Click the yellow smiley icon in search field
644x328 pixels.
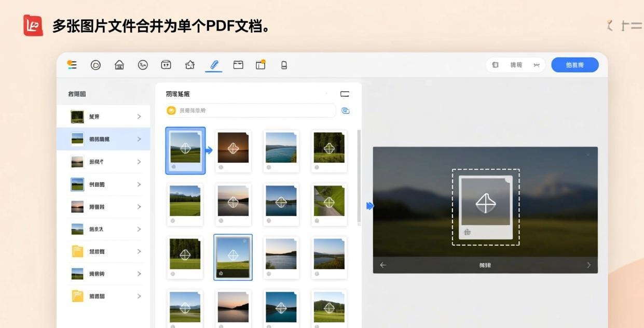coord(171,110)
